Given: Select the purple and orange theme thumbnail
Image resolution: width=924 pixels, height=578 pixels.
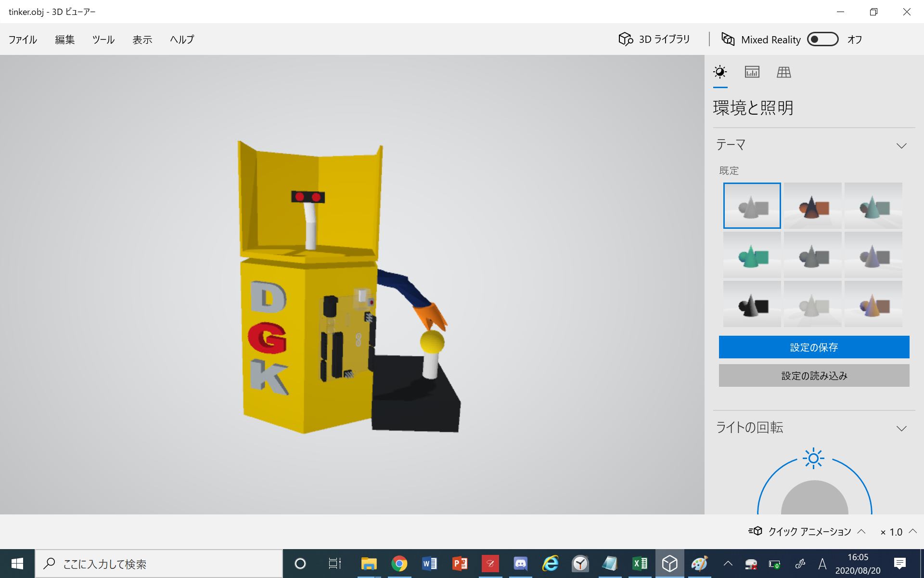Looking at the screenshot, I should click(873, 304).
